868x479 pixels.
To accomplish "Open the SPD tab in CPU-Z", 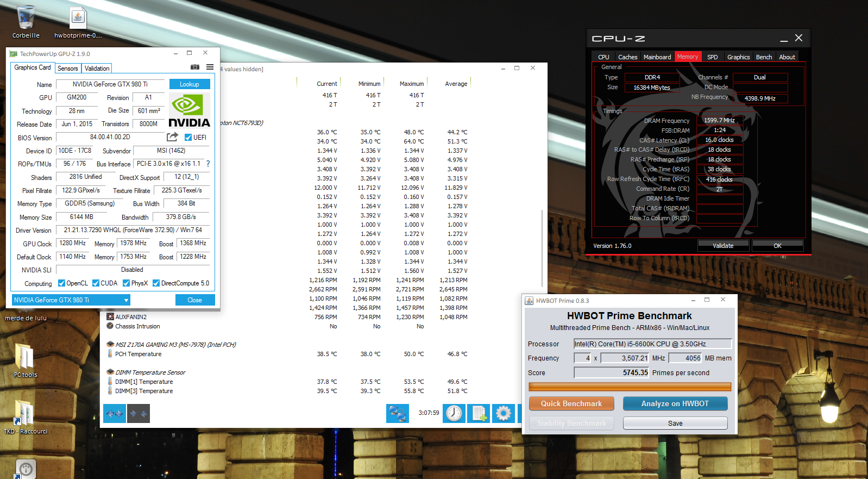I will click(x=712, y=57).
